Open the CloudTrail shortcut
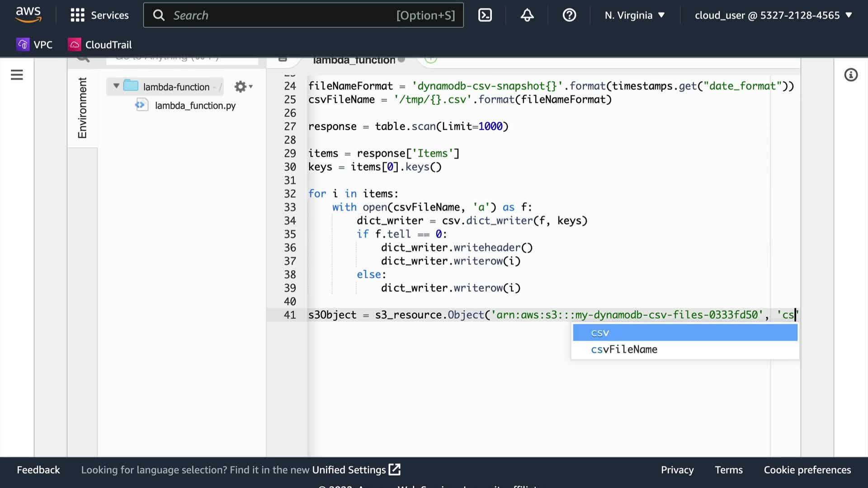The height and width of the screenshot is (488, 868). (100, 45)
